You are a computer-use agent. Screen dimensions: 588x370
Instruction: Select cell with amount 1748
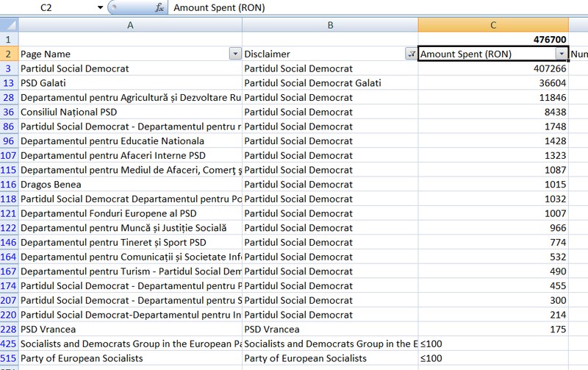pyautogui.click(x=493, y=127)
